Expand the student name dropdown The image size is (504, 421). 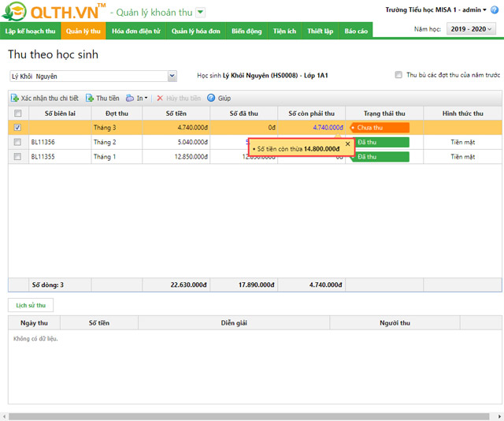coord(172,76)
